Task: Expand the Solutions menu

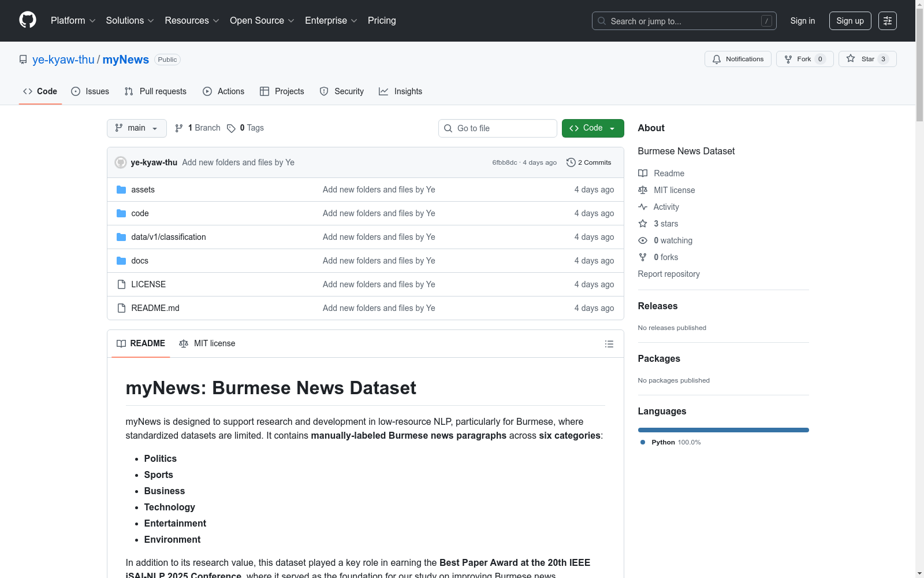Action: [130, 21]
